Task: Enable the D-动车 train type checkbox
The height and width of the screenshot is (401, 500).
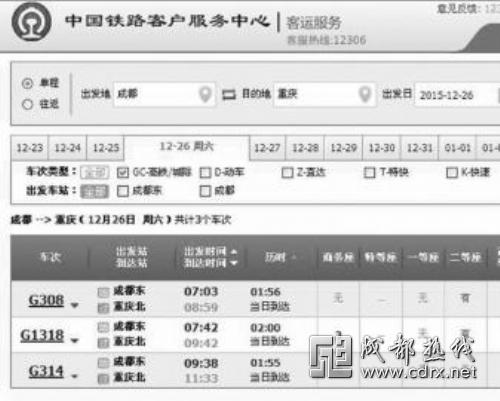Action: (205, 173)
